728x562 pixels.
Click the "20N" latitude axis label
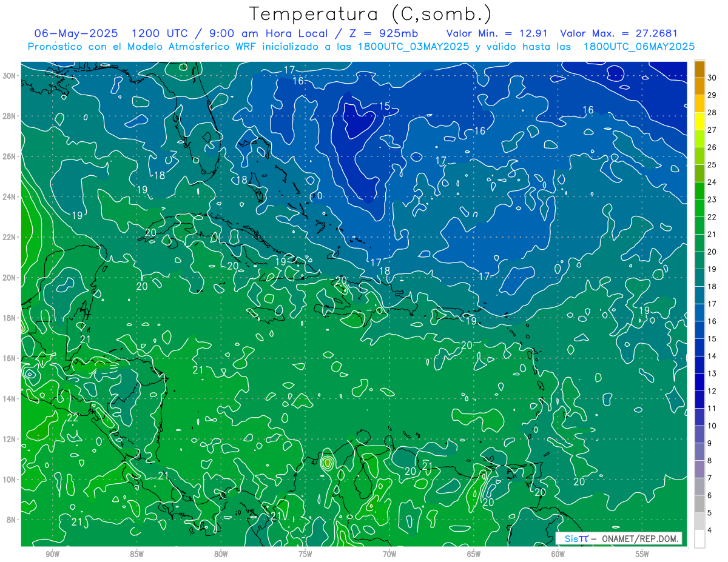(10, 278)
